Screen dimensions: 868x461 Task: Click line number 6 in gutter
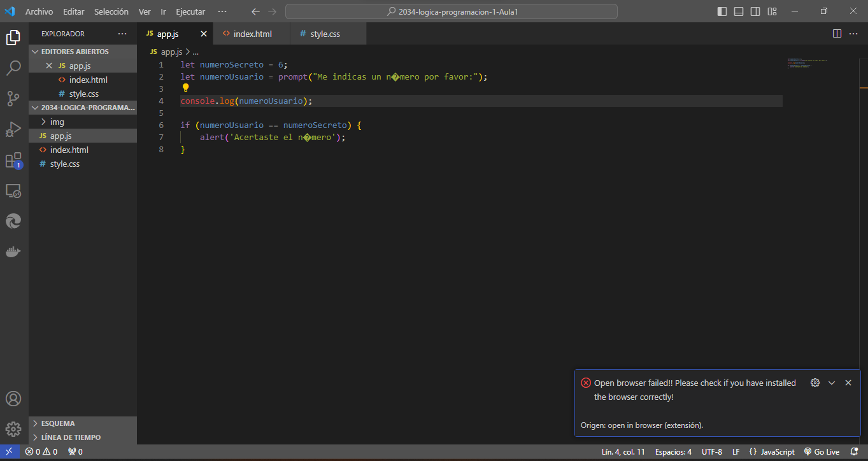[161, 125]
